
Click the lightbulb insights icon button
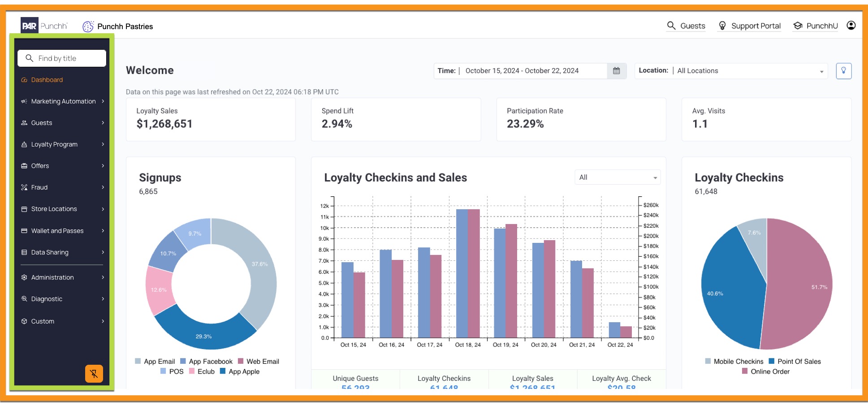844,71
